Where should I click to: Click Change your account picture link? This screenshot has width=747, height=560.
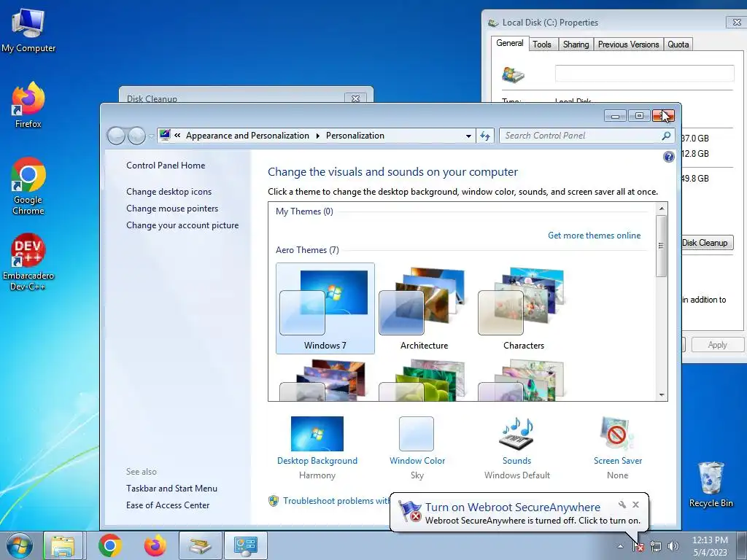(182, 225)
